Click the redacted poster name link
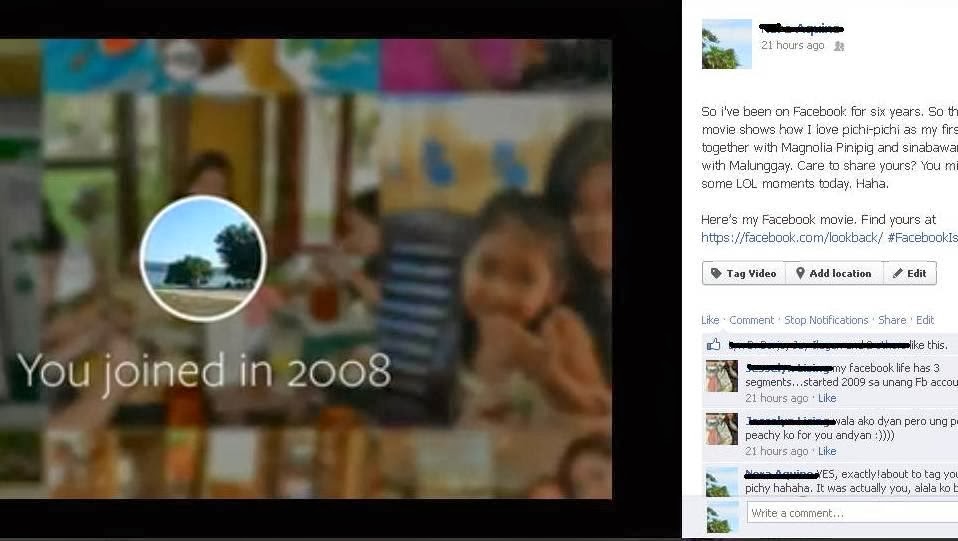 801,28
